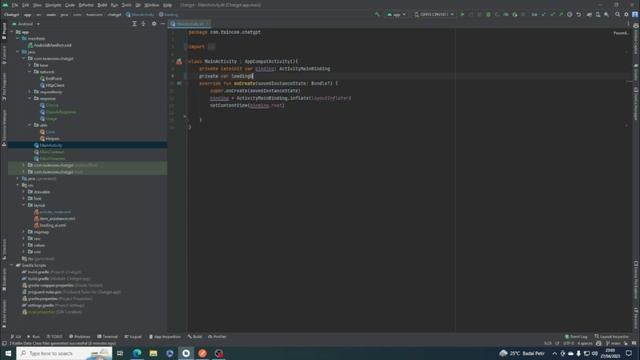Image resolution: width=640 pixels, height=360 pixels.
Task: Collapse the layout folder
Action: 24,205
